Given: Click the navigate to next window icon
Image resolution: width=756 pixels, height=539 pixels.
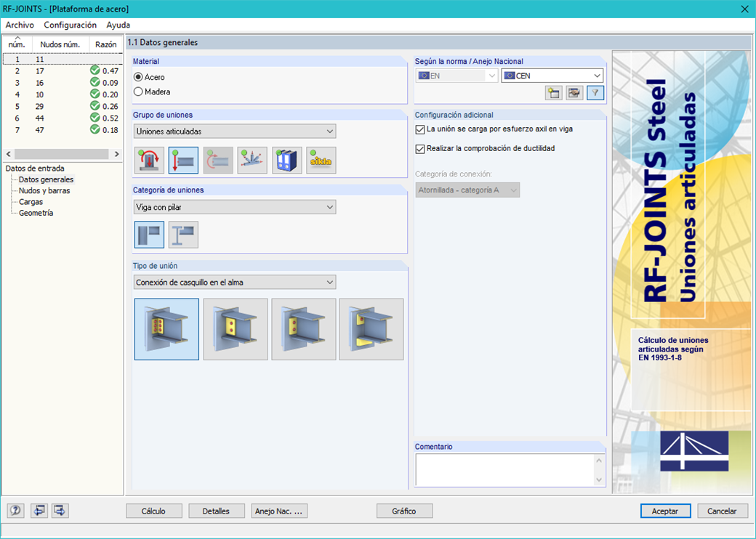Looking at the screenshot, I should point(60,511).
